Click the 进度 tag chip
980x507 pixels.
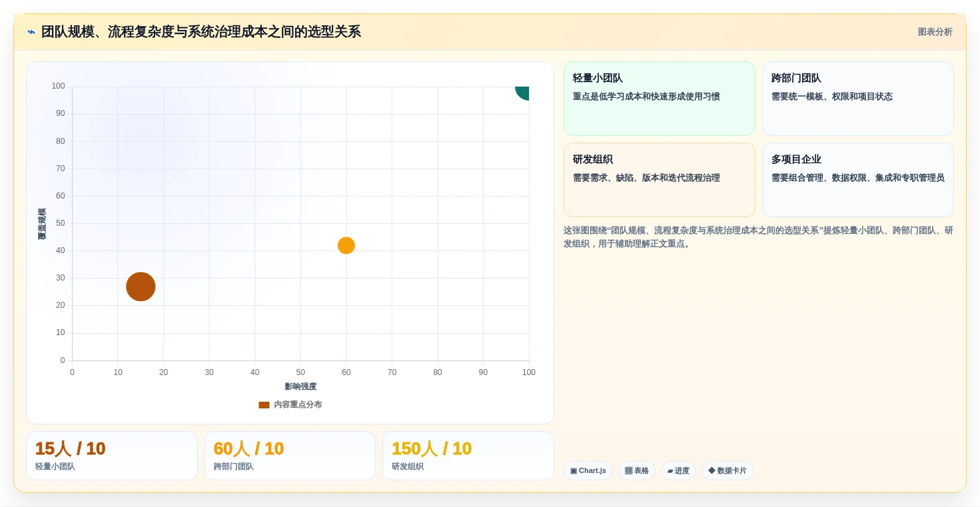click(678, 470)
